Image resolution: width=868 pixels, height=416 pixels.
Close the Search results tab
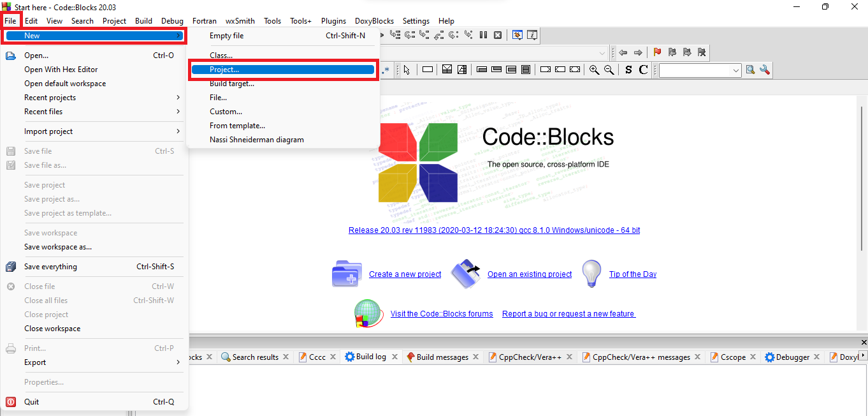[x=286, y=357]
